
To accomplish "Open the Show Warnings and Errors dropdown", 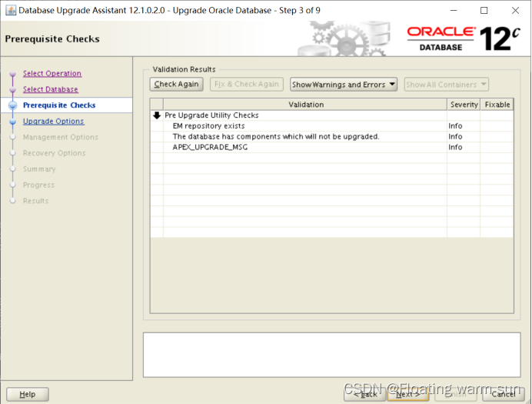I will tap(344, 84).
